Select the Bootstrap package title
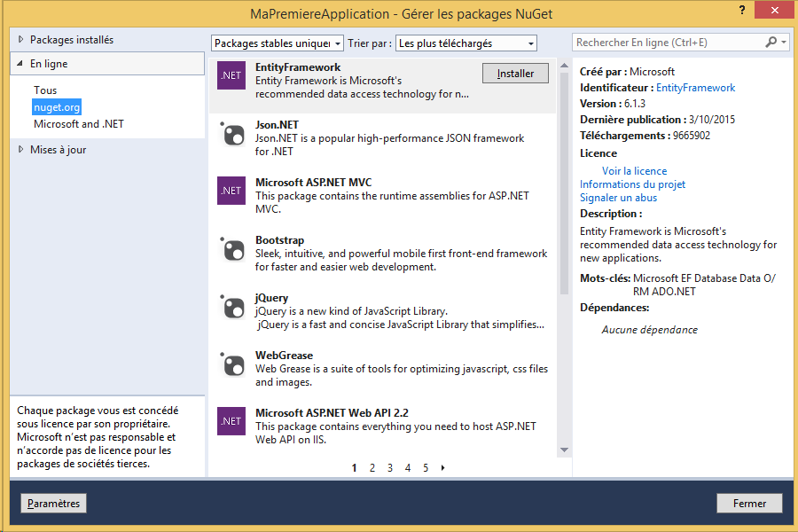This screenshot has width=798, height=532. 279,239
